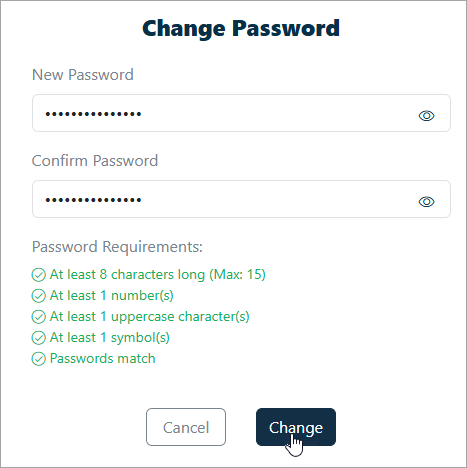
Task: Click the 'At least 1 symbol(s)' text
Action: pos(110,338)
